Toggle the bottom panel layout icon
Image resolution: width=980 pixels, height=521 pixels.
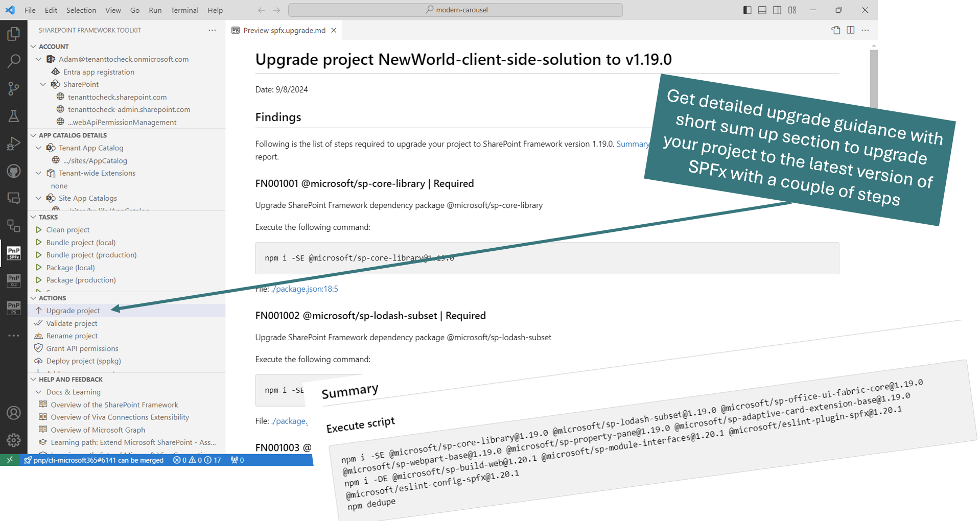pos(762,10)
